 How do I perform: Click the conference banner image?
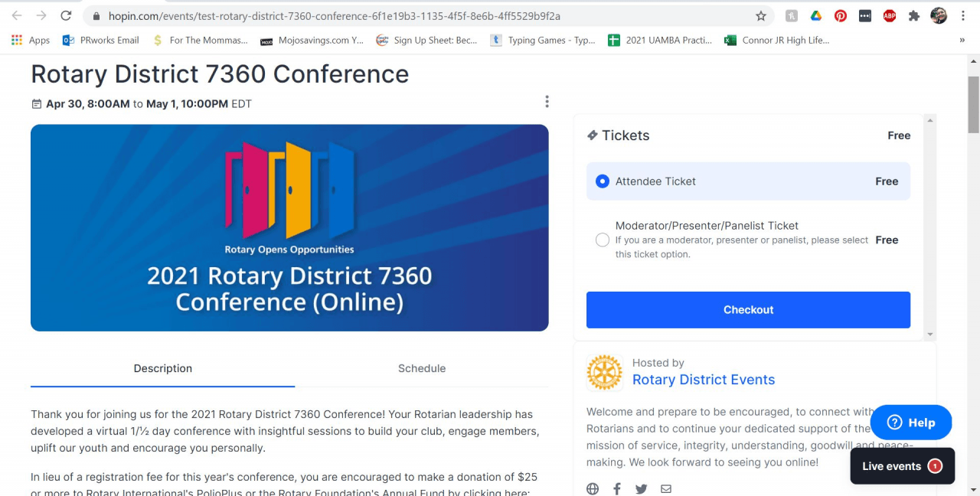[289, 228]
